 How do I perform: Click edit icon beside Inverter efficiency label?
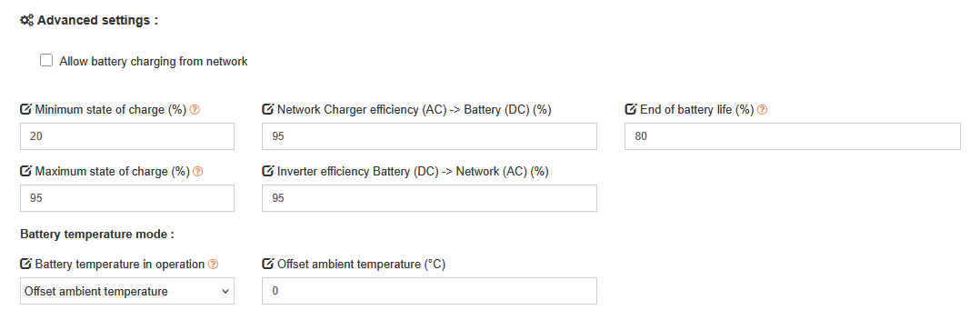pyautogui.click(x=267, y=171)
